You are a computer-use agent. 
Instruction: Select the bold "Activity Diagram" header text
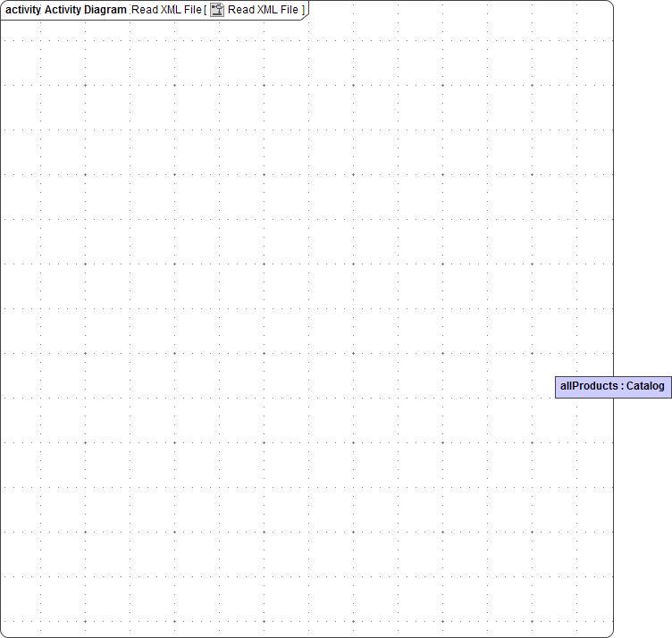click(86, 10)
